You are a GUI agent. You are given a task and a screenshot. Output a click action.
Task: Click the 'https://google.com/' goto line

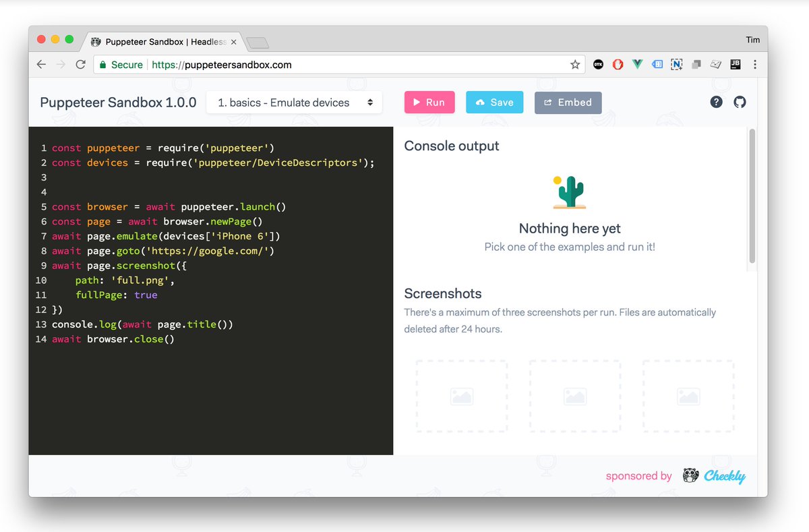163,251
